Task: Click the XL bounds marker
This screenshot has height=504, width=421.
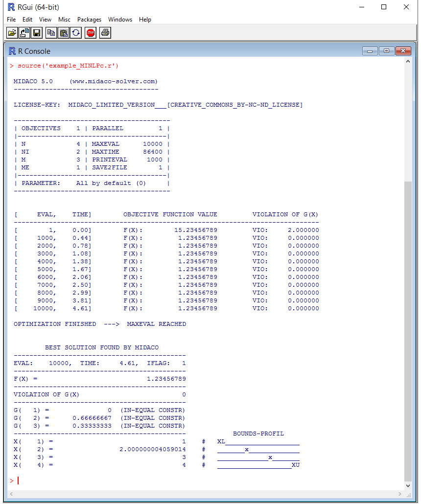Action: (x=221, y=441)
